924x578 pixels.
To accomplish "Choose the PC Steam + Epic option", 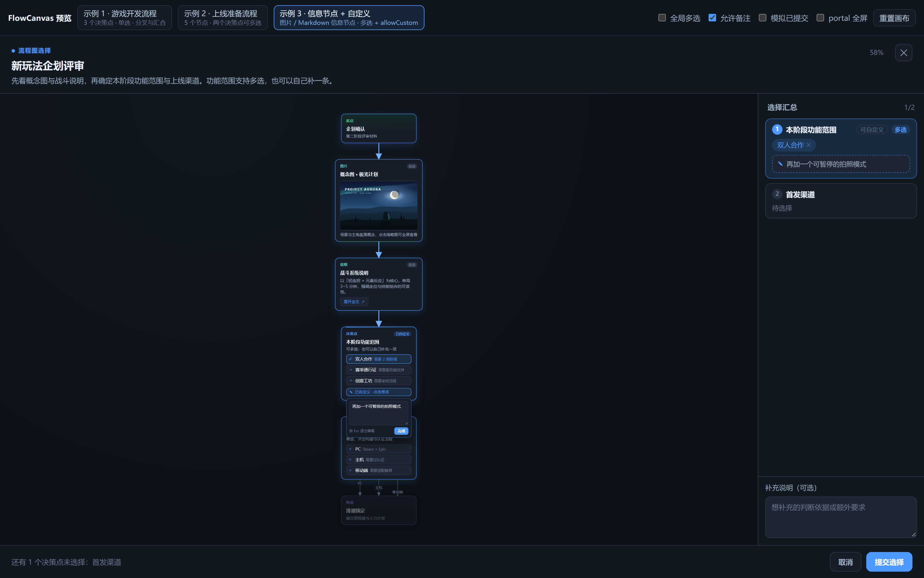I will click(x=378, y=449).
